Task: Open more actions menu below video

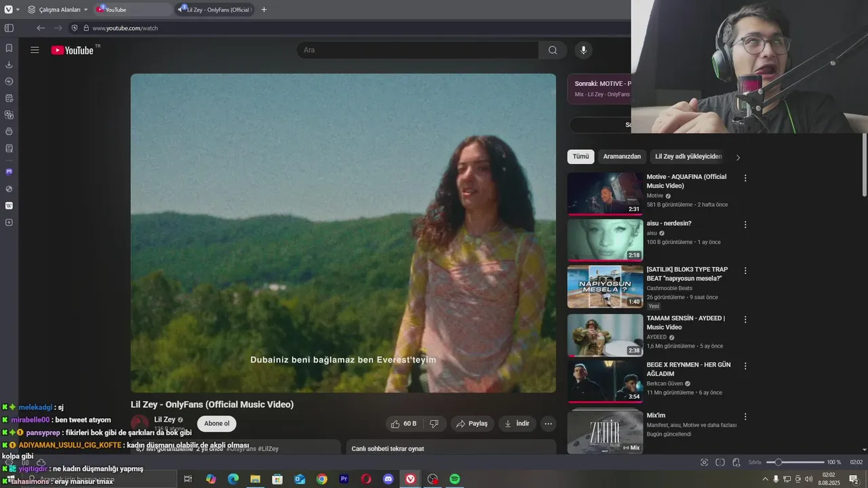Action: click(x=548, y=424)
